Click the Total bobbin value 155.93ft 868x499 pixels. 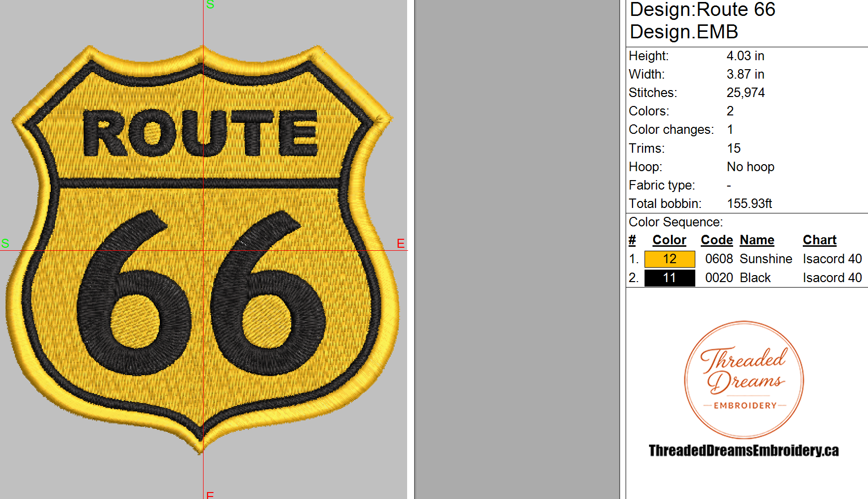click(x=750, y=203)
